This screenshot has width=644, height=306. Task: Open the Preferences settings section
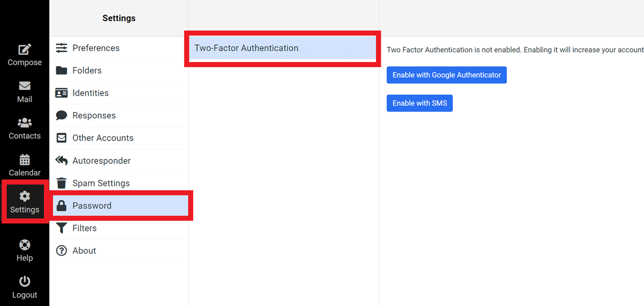(119, 48)
